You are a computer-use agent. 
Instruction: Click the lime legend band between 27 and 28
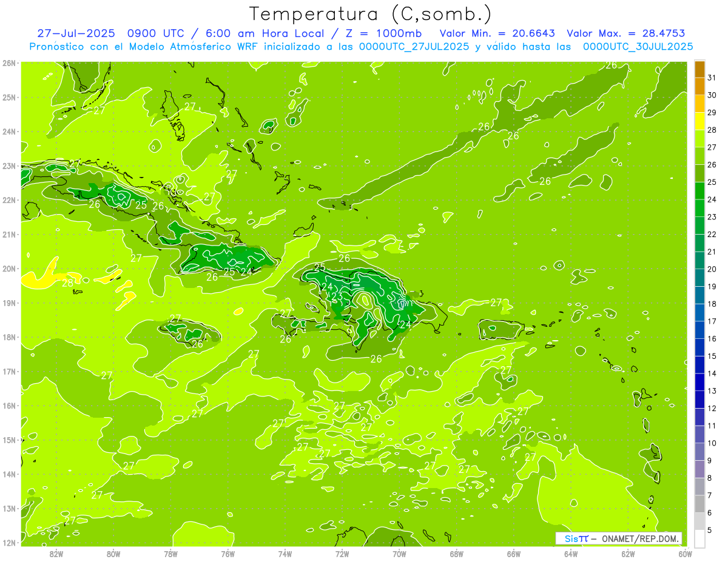click(699, 139)
